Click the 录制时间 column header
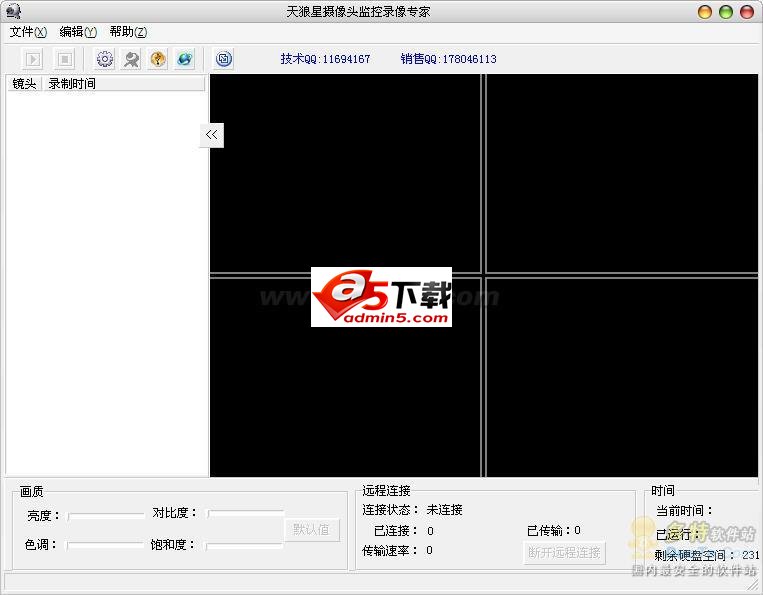This screenshot has height=595, width=763. click(x=124, y=84)
